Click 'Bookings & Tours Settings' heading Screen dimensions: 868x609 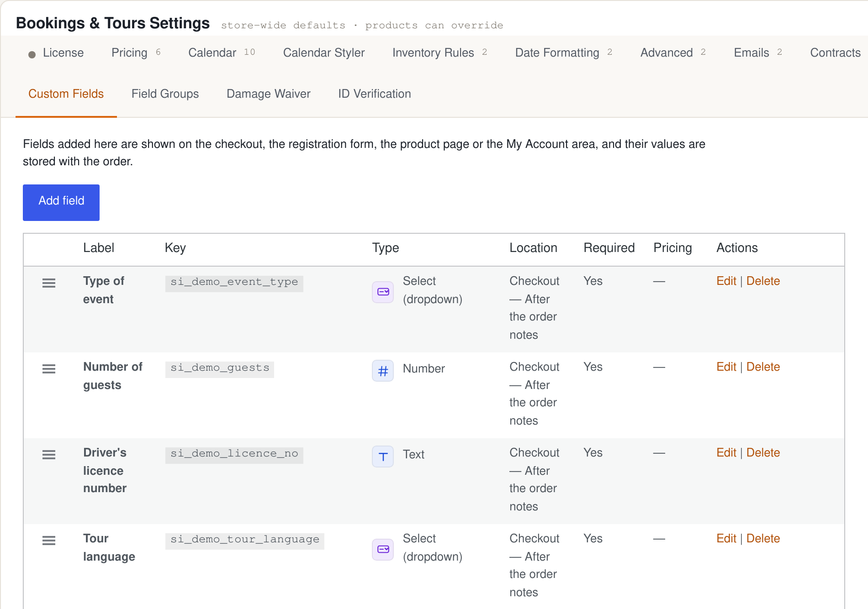(113, 23)
